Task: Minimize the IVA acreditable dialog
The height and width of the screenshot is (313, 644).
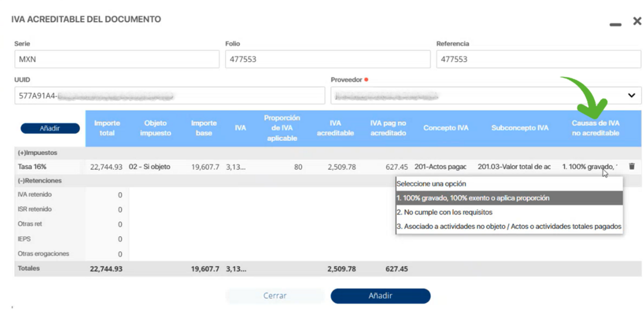Action: click(615, 24)
